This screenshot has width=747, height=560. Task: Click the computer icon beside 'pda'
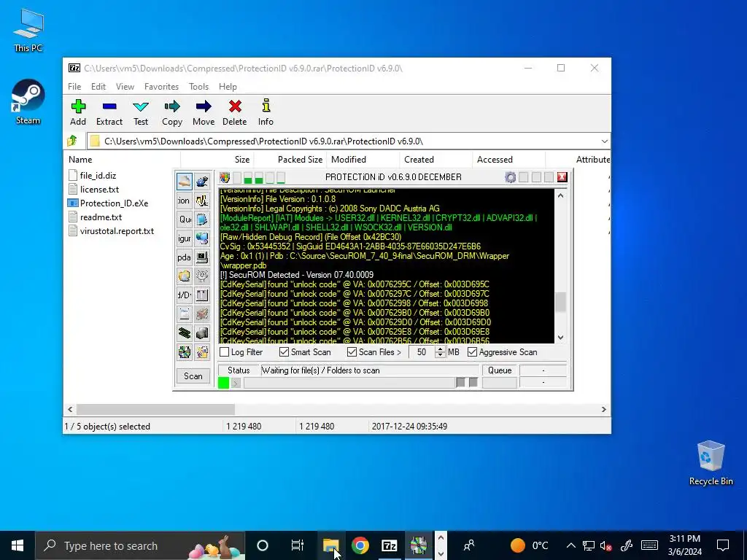[x=202, y=257]
